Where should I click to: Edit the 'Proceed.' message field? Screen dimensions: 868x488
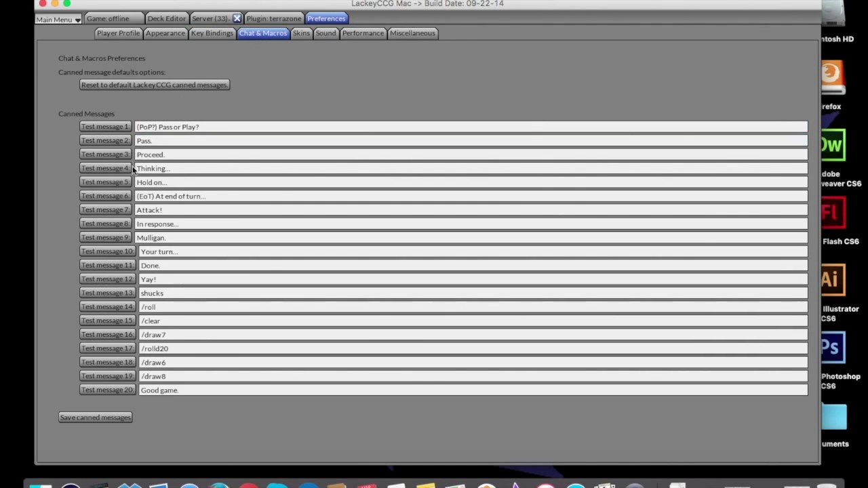471,155
